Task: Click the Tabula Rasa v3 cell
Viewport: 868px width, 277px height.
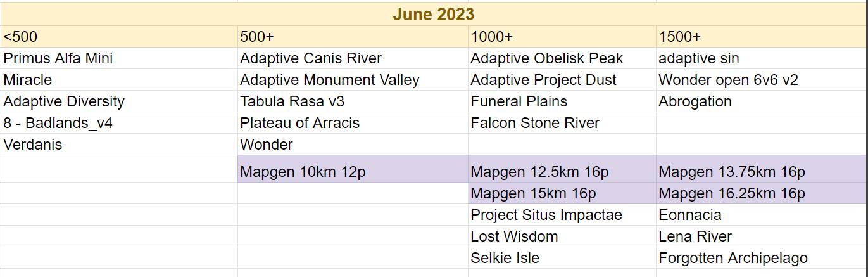Action: [x=353, y=101]
